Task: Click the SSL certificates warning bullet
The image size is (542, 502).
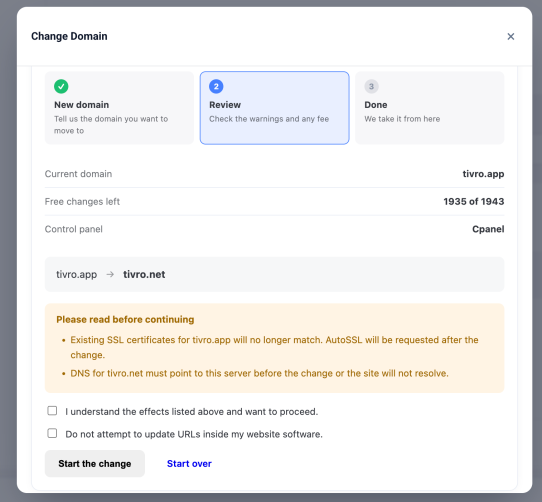Action: (x=274, y=347)
